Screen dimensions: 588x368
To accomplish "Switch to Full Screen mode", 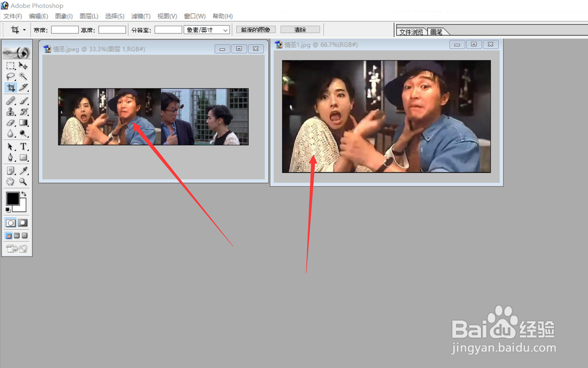I will [24, 236].
